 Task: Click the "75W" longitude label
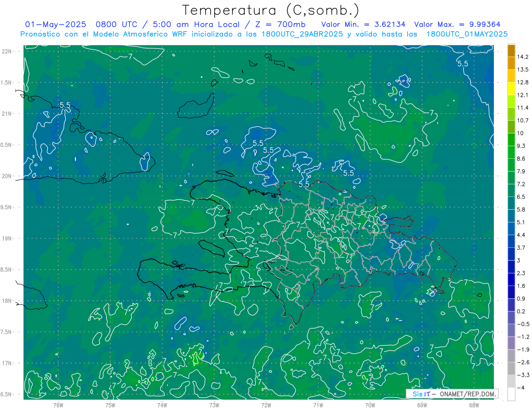[x=110, y=405]
